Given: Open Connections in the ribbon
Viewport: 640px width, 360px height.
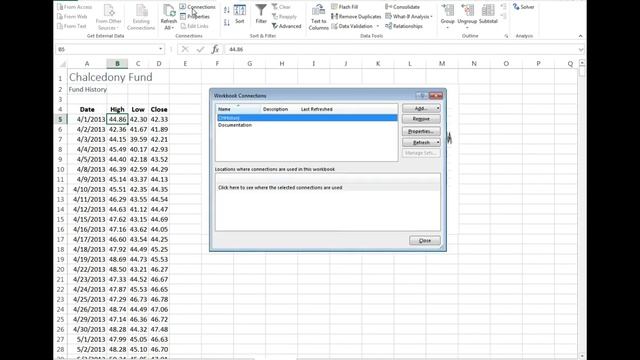Looking at the screenshot, I should [x=198, y=7].
